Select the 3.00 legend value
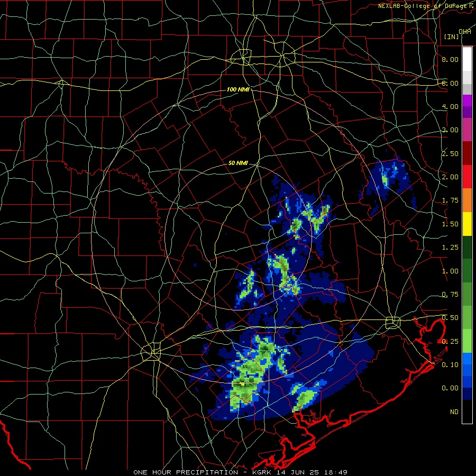 (450, 130)
